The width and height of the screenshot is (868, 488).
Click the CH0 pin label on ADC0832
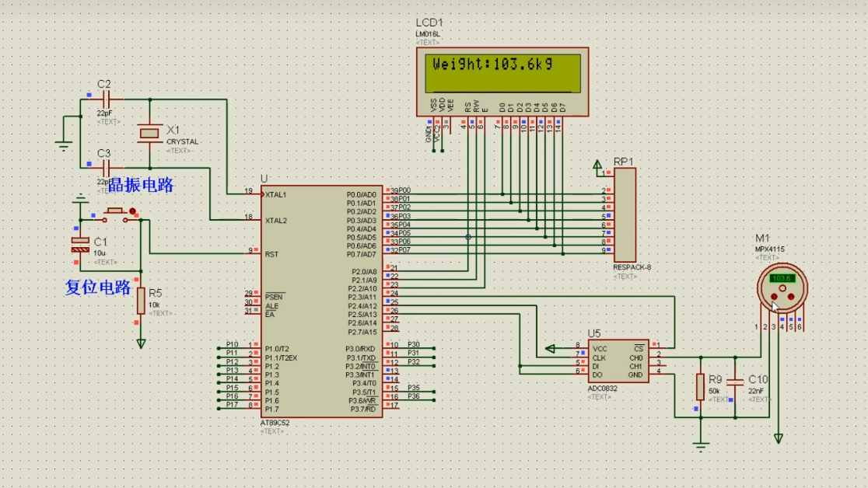coord(635,358)
